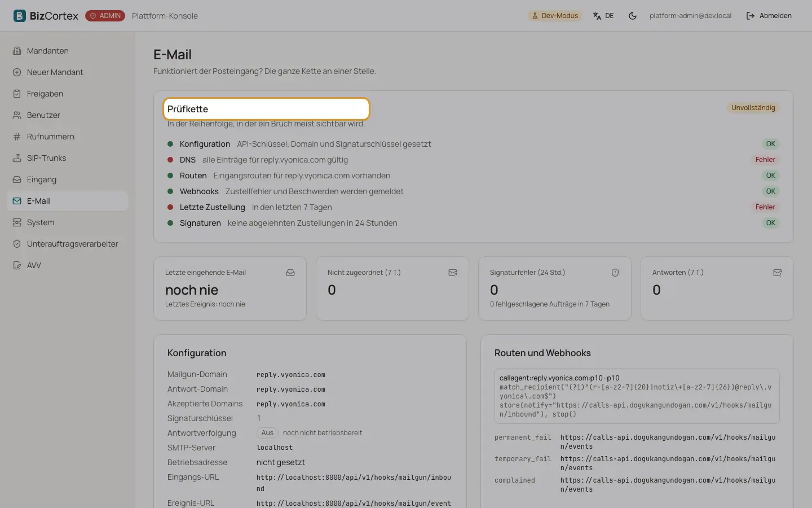Screen dimensions: 812x508
Task: Click the Routen und Webhooks heading
Action: click(x=542, y=353)
